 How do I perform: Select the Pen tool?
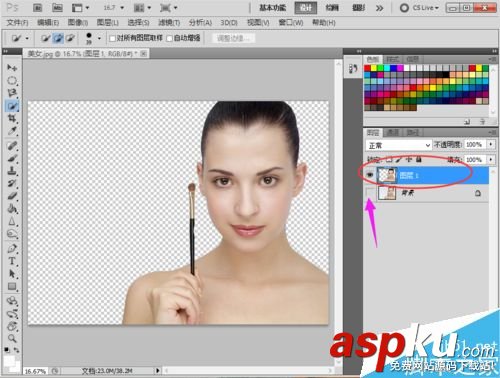(12, 248)
